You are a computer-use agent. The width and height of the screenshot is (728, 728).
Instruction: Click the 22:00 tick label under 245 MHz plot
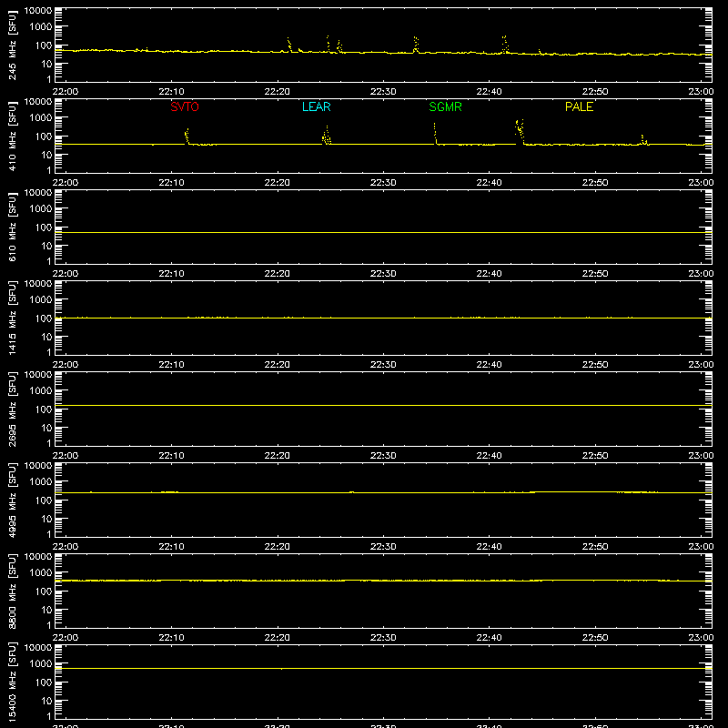coord(66,92)
